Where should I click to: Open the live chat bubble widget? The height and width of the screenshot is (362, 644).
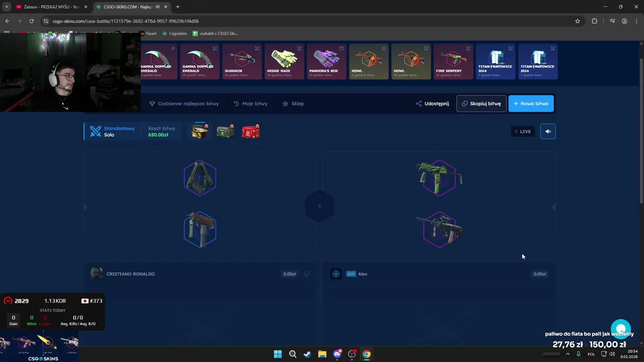point(621,329)
